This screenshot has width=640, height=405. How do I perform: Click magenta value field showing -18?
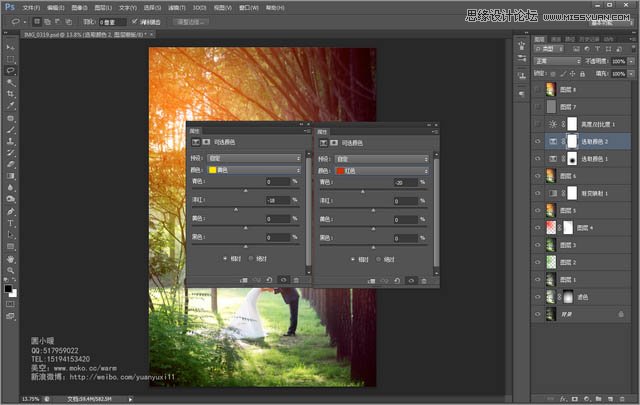(278, 200)
